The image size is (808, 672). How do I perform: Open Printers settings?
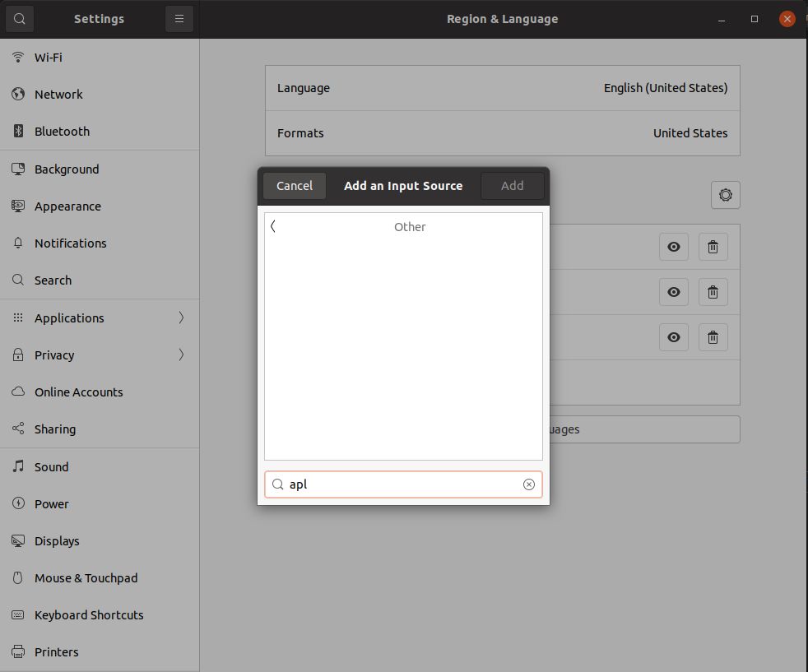click(x=100, y=652)
